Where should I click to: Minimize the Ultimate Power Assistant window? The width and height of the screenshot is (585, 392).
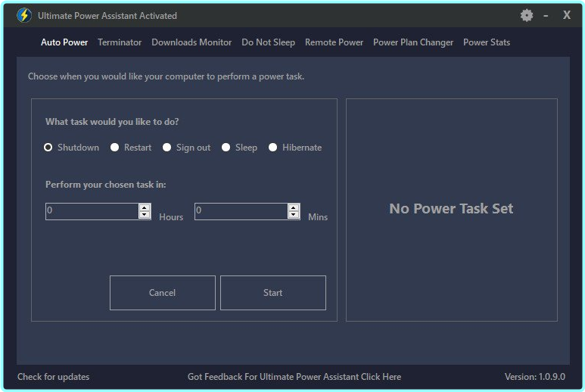click(546, 15)
